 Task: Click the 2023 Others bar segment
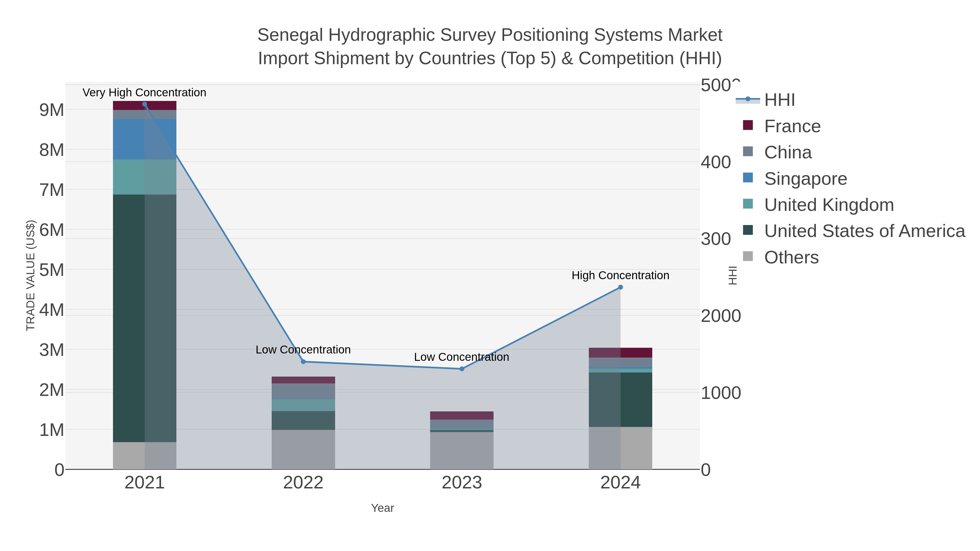tap(462, 451)
